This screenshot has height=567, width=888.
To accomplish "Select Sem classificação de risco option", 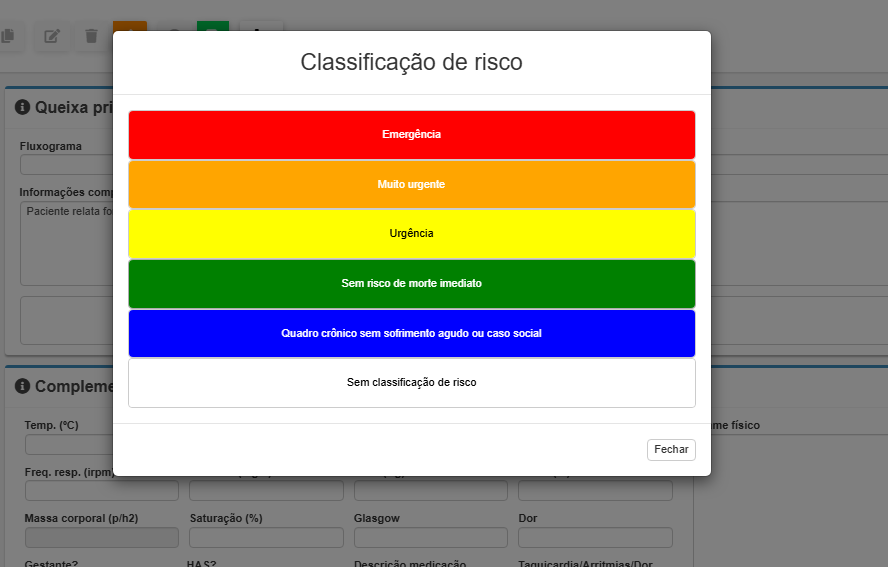I will tap(411, 382).
